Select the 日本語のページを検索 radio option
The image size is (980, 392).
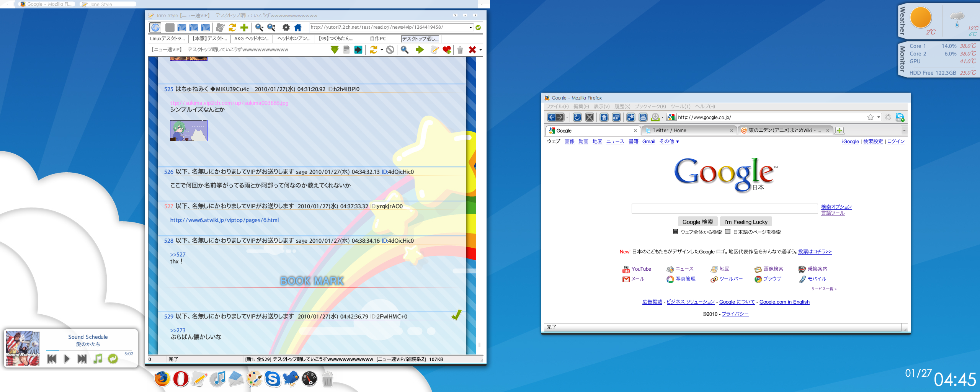coord(728,232)
